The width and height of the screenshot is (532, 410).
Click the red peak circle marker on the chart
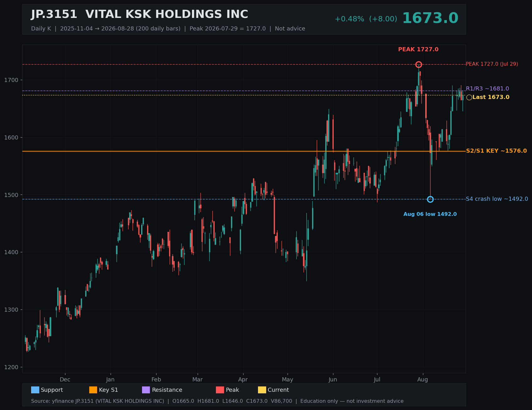click(x=419, y=64)
